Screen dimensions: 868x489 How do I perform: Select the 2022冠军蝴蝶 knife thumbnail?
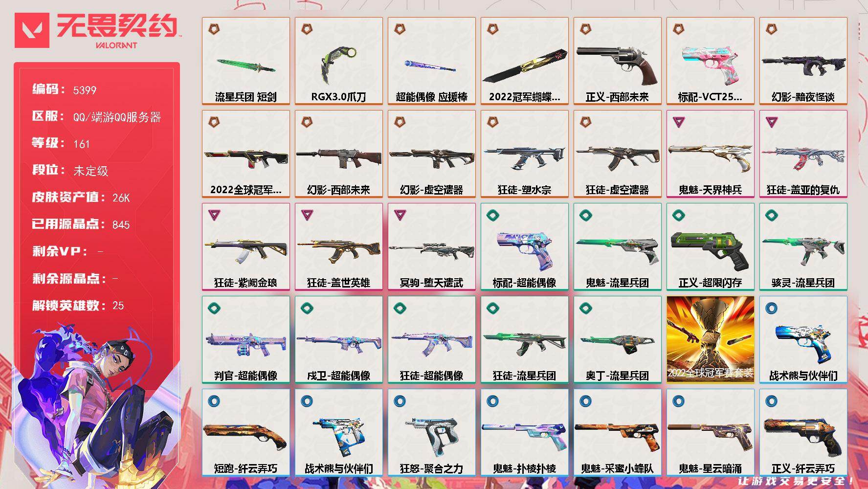[x=525, y=61]
